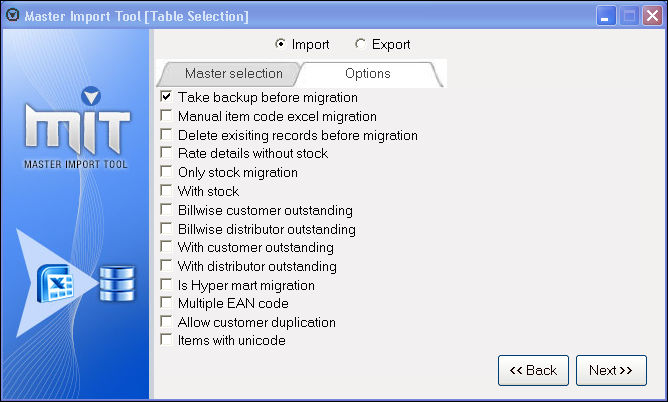Image resolution: width=668 pixels, height=402 pixels.
Task: Switch to the Master selection tab
Action: [234, 74]
